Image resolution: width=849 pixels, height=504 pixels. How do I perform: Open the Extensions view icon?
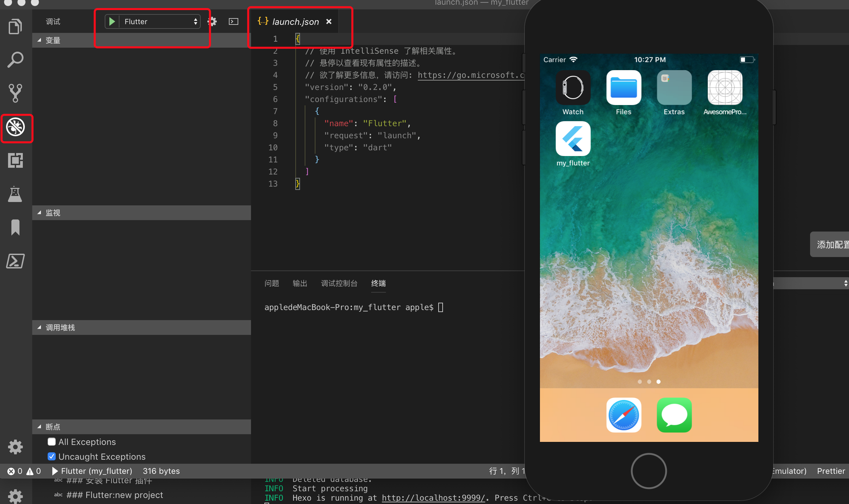(x=15, y=160)
